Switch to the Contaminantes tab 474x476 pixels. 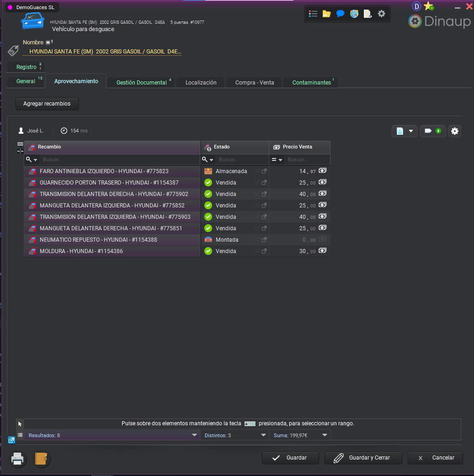(311, 83)
